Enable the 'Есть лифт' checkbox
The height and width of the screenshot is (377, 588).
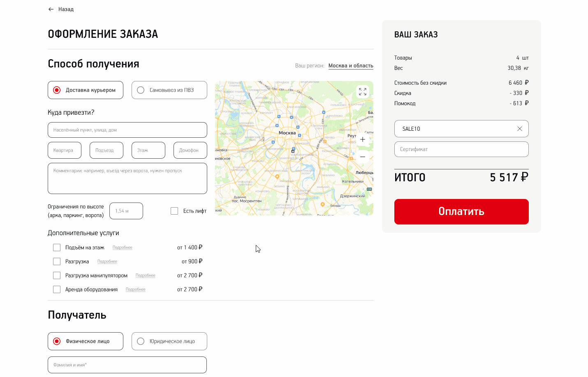[174, 211]
